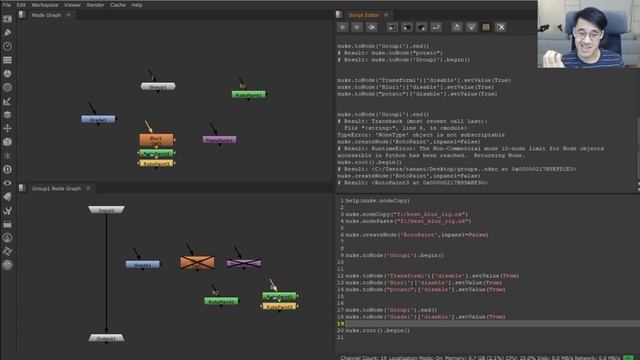Select the Grade1 node in Group1 graph

pos(142,264)
